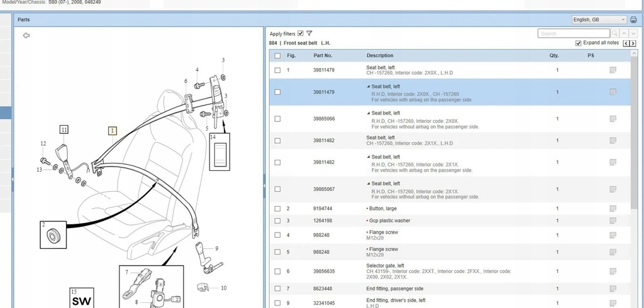Select callout 13 washer in diagram
644x308 pixels.
point(39,169)
